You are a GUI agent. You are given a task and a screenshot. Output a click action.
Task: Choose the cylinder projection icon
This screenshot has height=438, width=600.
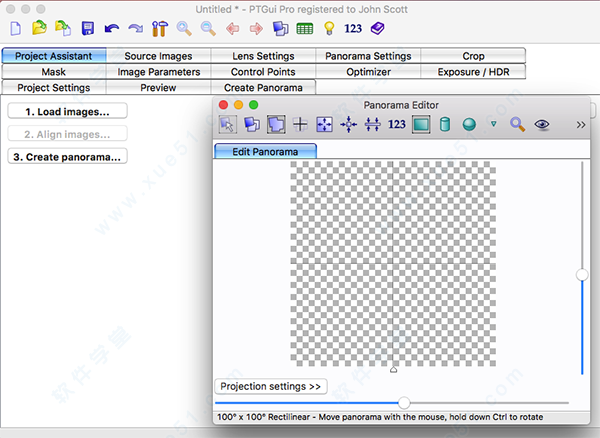pyautogui.click(x=444, y=125)
